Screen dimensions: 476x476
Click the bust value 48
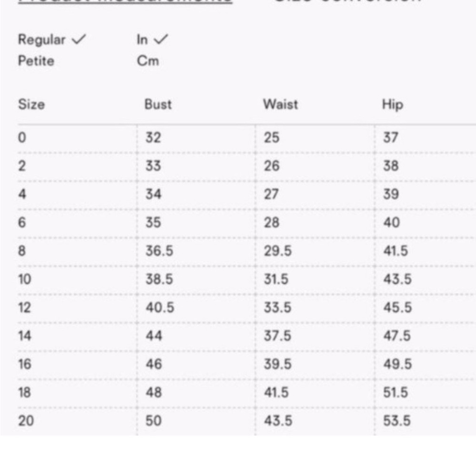[154, 393]
